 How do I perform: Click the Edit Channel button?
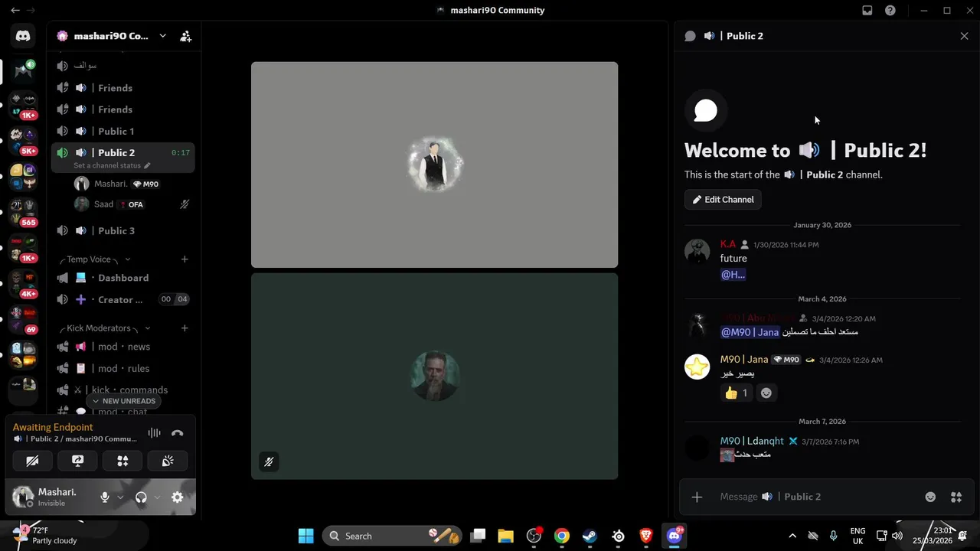(x=723, y=200)
